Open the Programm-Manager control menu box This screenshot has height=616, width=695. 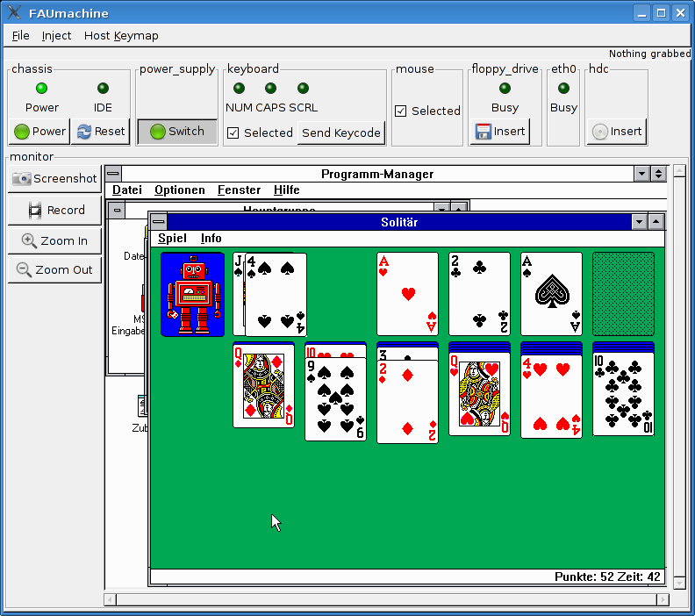(x=113, y=174)
